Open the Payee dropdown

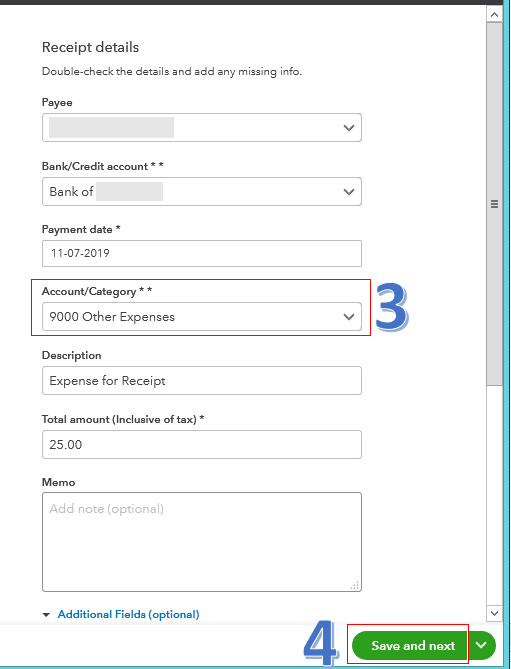point(202,128)
